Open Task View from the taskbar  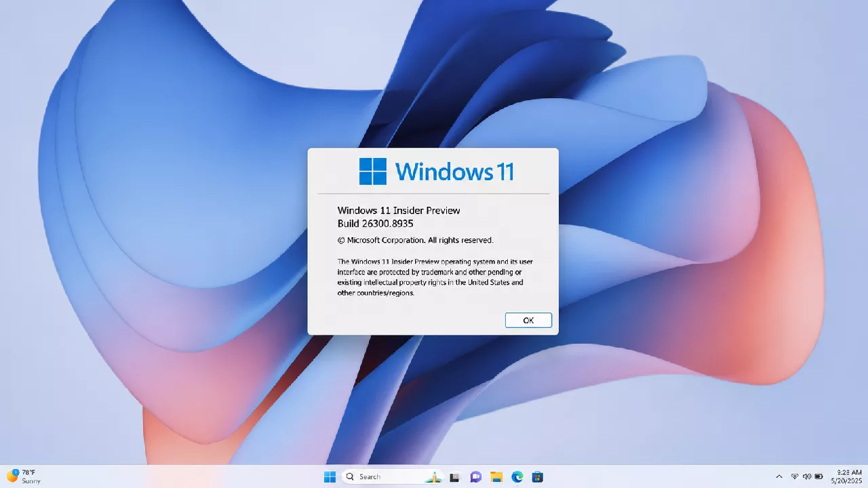point(455,476)
